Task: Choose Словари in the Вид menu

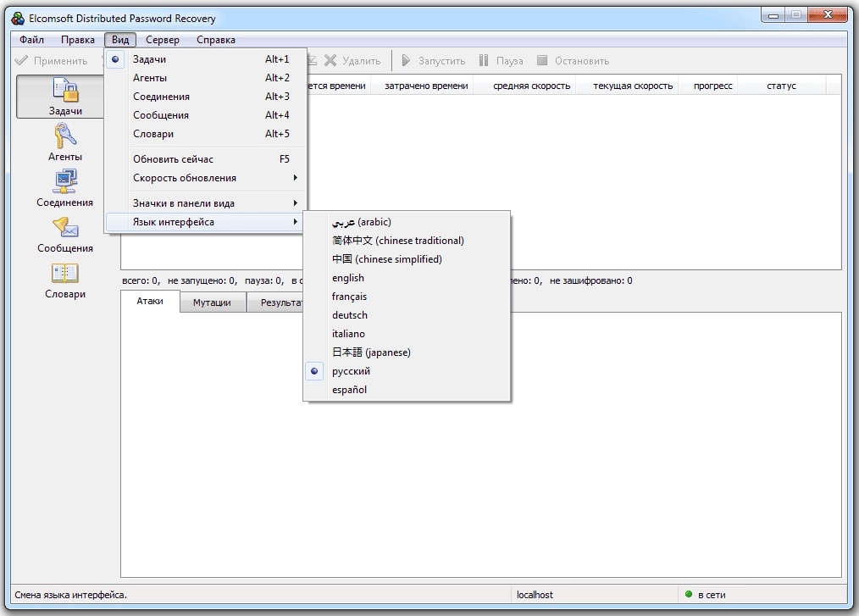Action: (204, 134)
